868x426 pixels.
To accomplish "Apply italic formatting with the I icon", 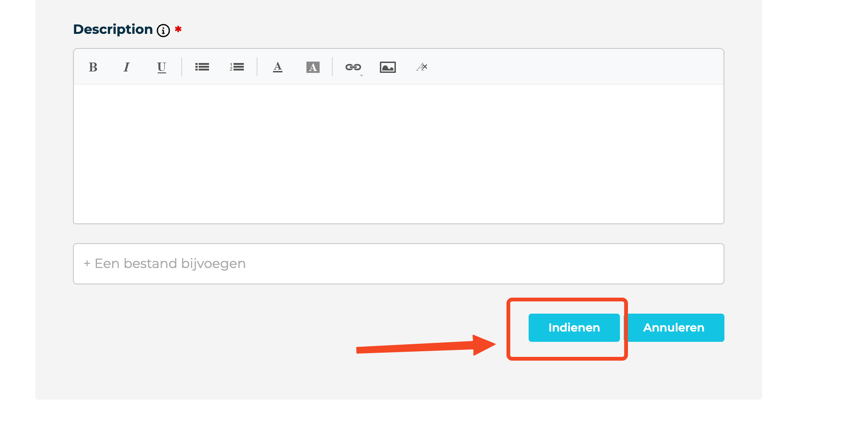I will (x=126, y=67).
